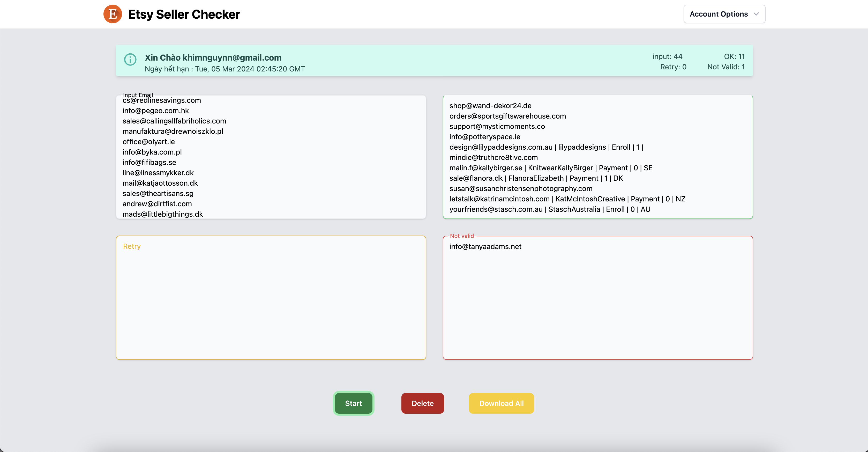Click the input line mail@katjaottosson.dk

(x=160, y=183)
